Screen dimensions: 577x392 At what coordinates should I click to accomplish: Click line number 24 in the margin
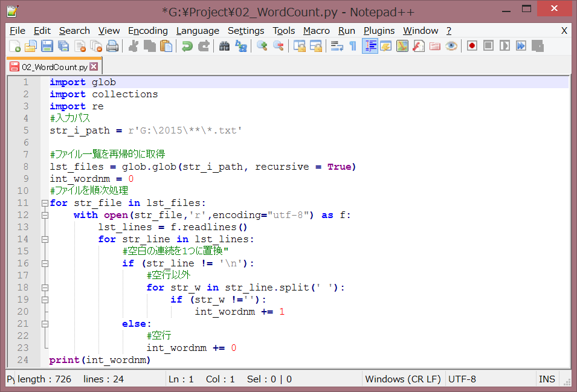point(23,360)
